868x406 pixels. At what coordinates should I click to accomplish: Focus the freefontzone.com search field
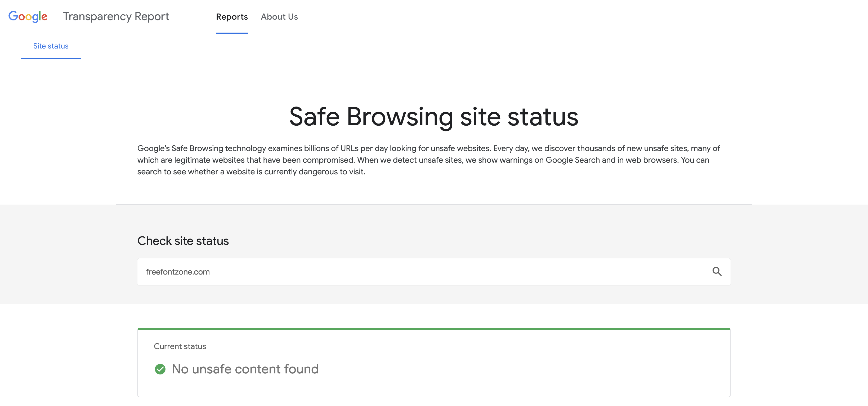[x=404, y=272]
